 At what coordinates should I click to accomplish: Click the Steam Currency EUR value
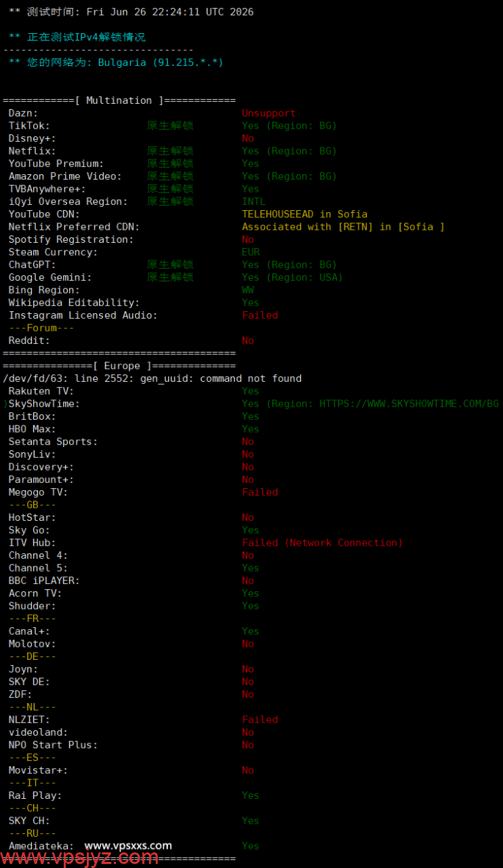[251, 252]
